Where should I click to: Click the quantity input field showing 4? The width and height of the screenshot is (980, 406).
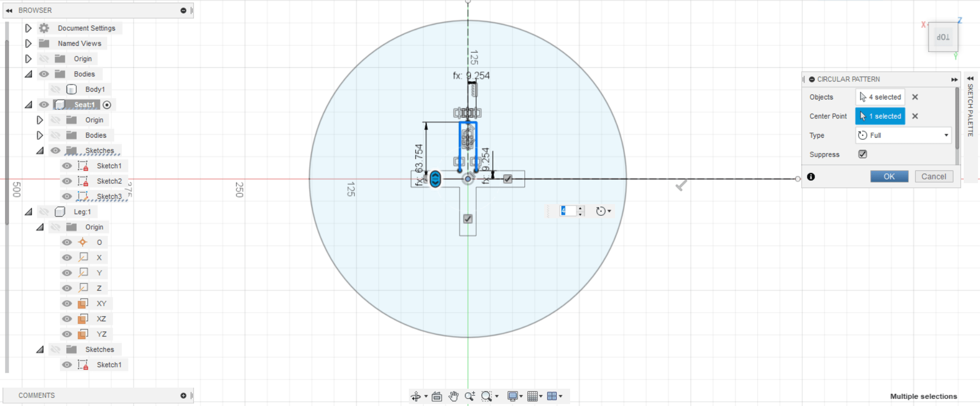(568, 211)
